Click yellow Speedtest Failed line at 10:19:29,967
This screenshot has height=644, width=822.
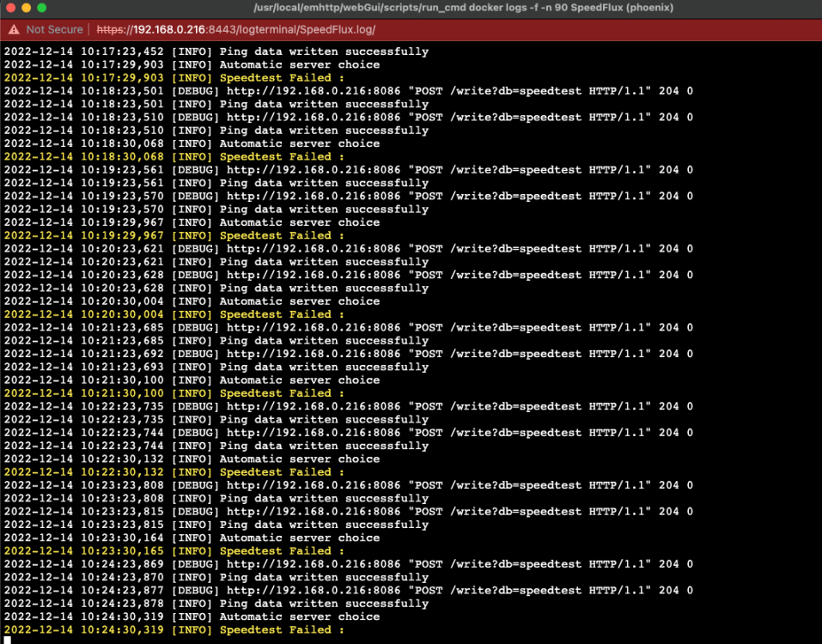(x=174, y=235)
